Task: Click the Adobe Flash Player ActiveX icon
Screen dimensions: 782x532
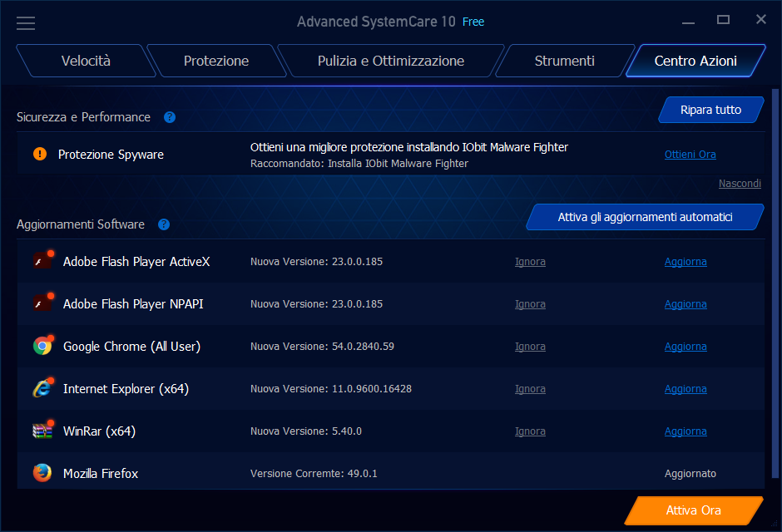Action: click(x=43, y=260)
